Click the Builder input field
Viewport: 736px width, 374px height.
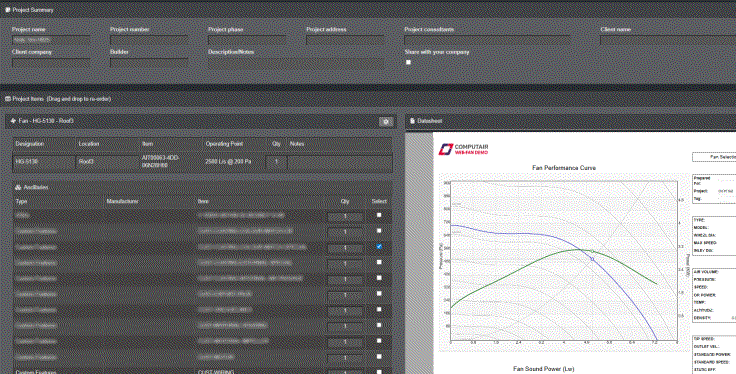(x=149, y=63)
